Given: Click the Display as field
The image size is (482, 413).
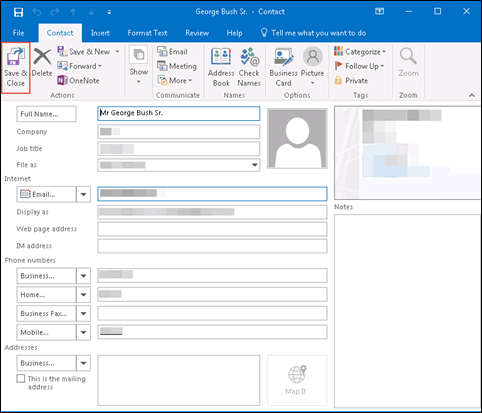Looking at the screenshot, I should pos(212,212).
